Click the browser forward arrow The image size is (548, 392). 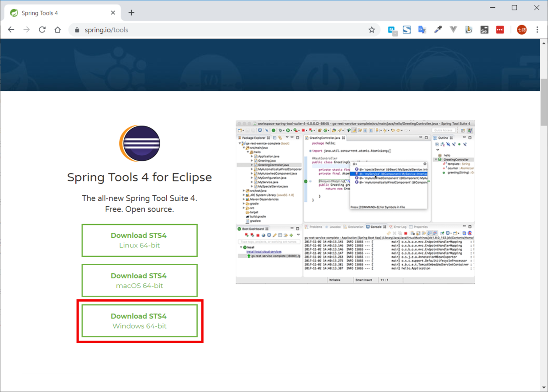click(x=27, y=30)
